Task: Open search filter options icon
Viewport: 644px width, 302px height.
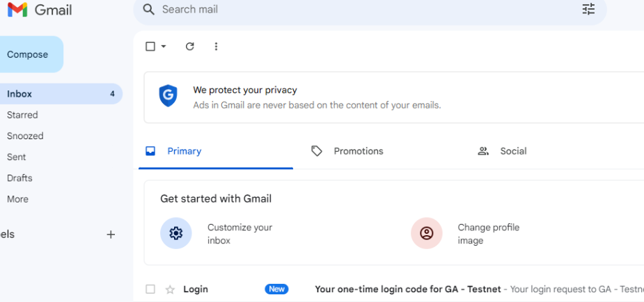Action: coord(588,9)
